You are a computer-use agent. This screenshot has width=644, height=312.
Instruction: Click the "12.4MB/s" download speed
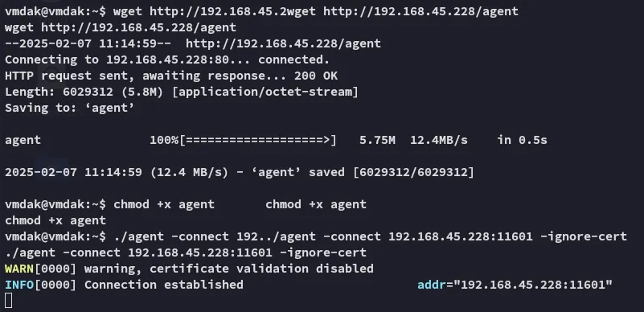(439, 140)
